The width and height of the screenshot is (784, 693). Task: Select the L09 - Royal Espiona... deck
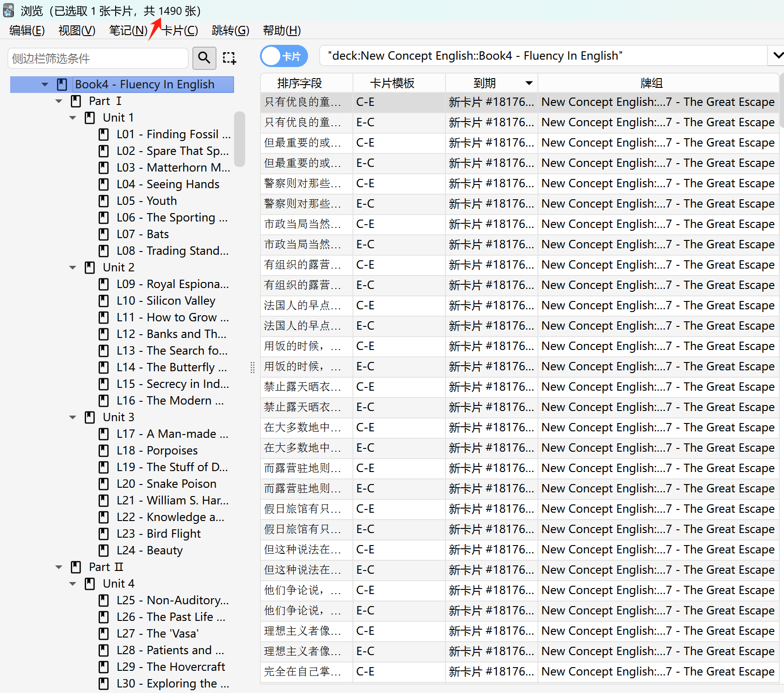click(173, 284)
